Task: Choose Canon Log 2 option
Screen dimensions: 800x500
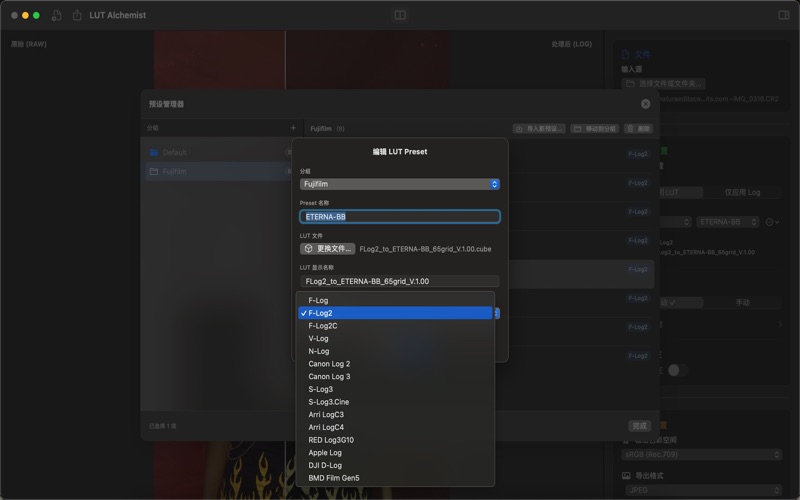Action: (395, 364)
